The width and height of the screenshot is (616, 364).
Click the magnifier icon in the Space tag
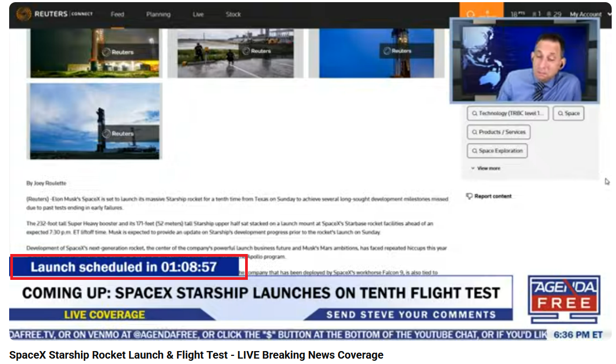pyautogui.click(x=560, y=114)
